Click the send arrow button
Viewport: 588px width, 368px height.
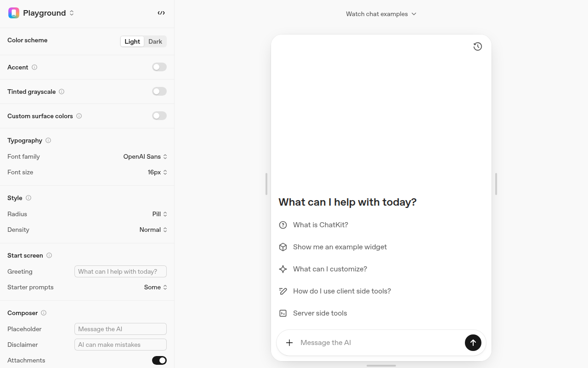click(473, 343)
